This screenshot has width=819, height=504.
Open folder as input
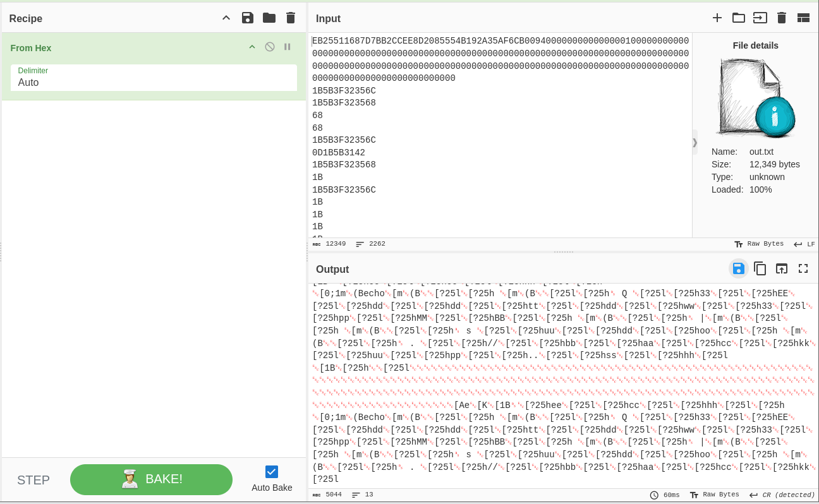pos(739,18)
